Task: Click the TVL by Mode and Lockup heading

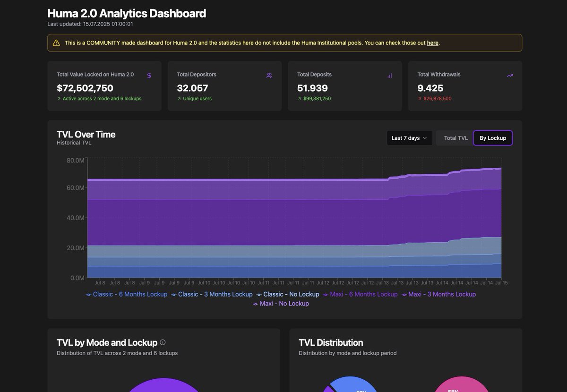Action: pyautogui.click(x=107, y=342)
